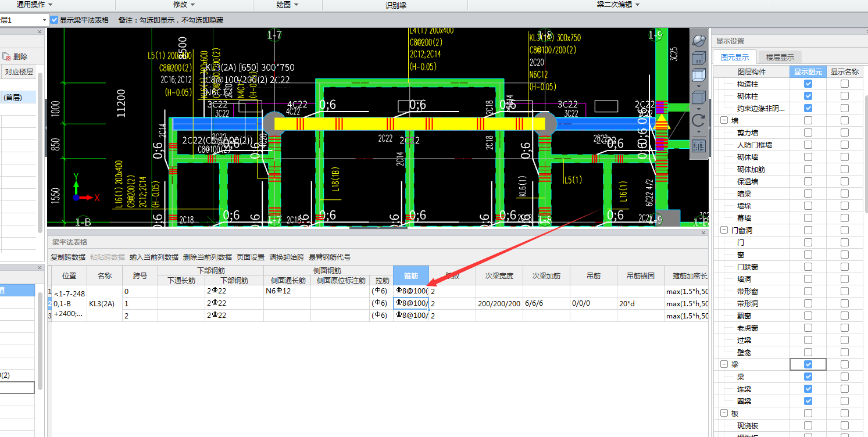Click 调换起始跨 button
Image resolution: width=868 pixels, height=437 pixels.
click(286, 257)
